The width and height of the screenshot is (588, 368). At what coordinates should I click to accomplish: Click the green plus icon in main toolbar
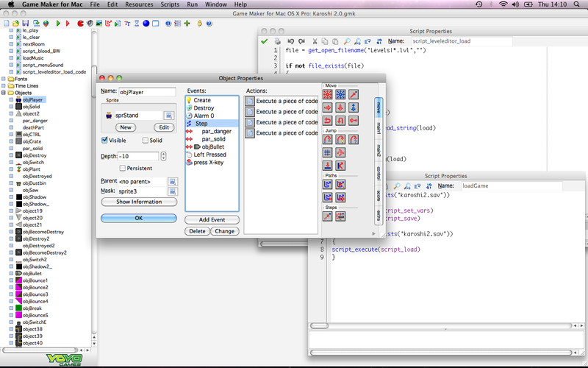187,24
